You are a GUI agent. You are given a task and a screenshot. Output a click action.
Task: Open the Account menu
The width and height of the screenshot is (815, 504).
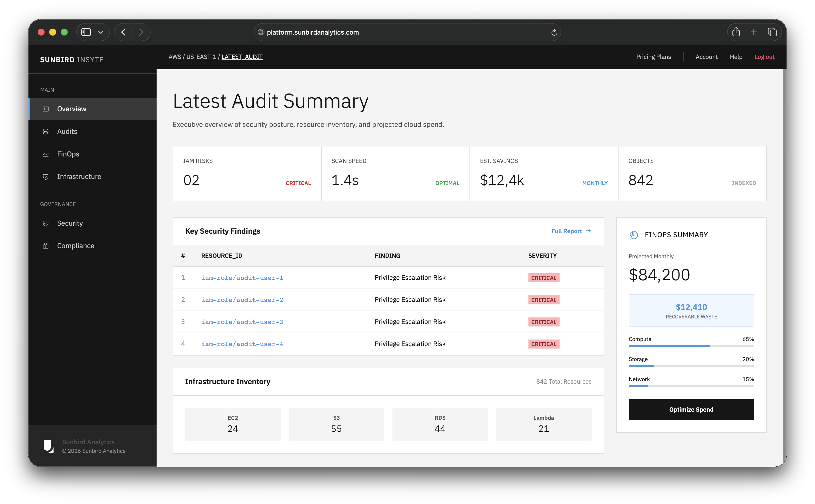coord(707,57)
